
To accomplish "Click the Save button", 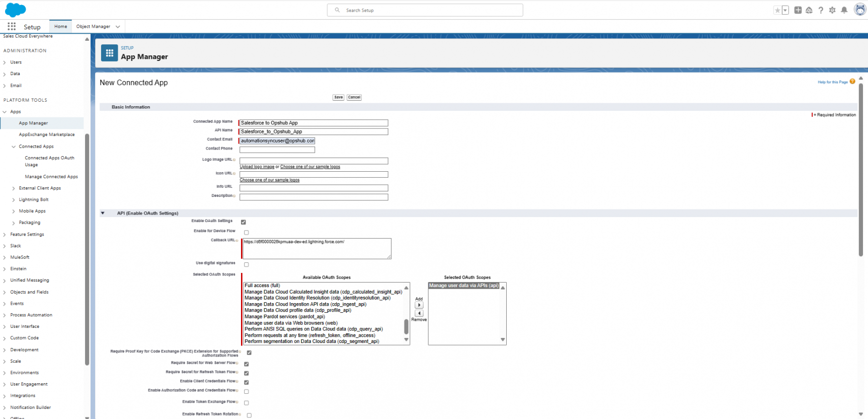I will (x=338, y=97).
